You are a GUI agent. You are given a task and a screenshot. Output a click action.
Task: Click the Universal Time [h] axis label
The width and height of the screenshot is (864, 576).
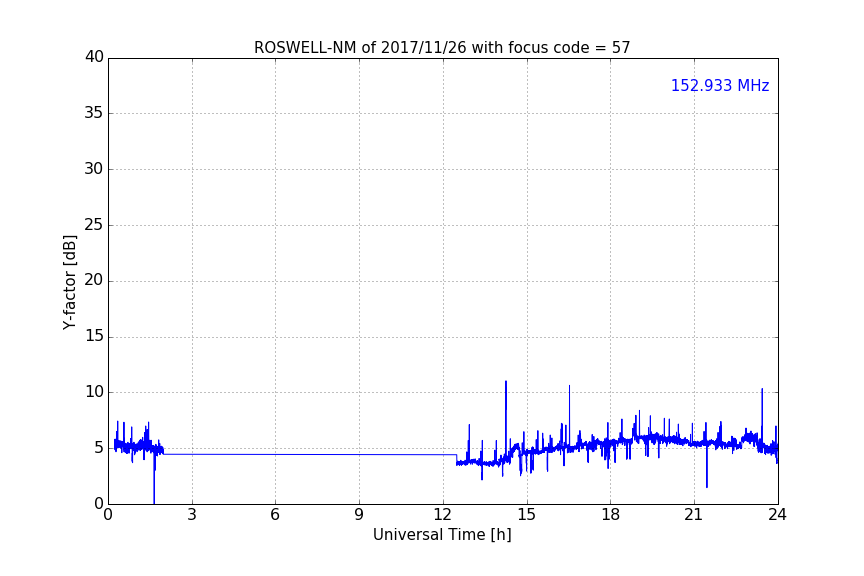pyautogui.click(x=442, y=535)
